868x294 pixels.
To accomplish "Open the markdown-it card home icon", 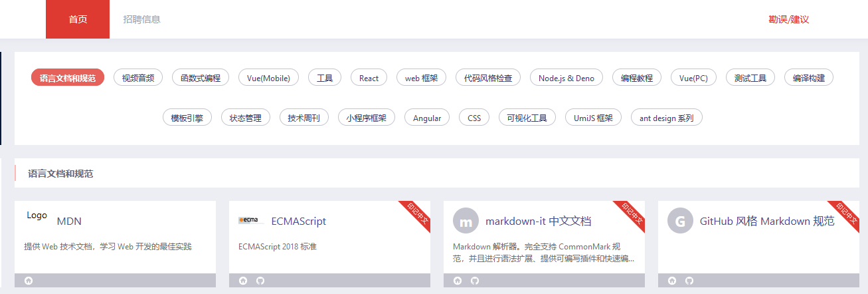I will click(x=458, y=281).
